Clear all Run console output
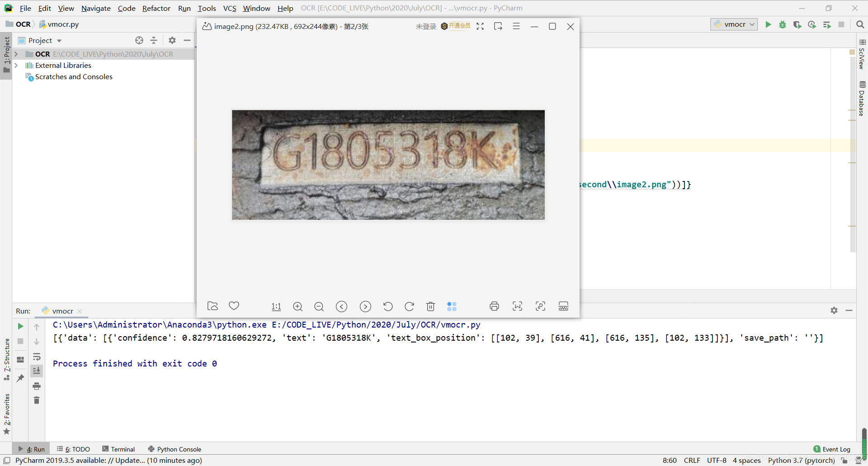 click(37, 400)
